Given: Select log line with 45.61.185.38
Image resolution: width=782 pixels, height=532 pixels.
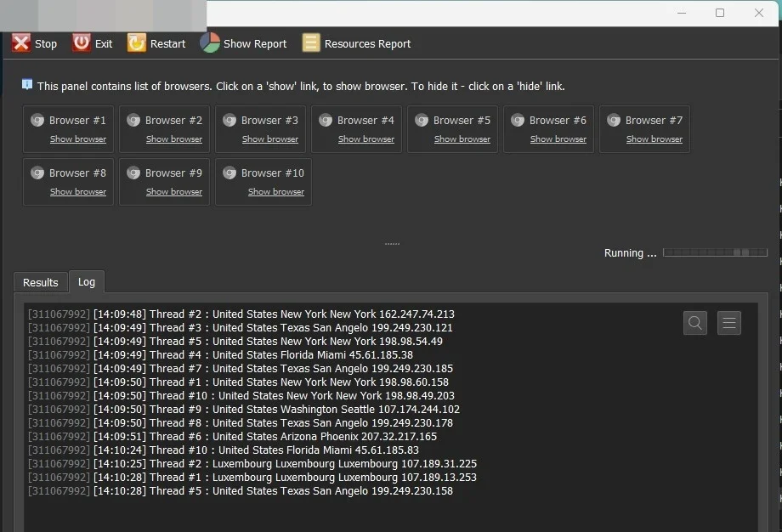Looking at the screenshot, I should pos(220,355).
